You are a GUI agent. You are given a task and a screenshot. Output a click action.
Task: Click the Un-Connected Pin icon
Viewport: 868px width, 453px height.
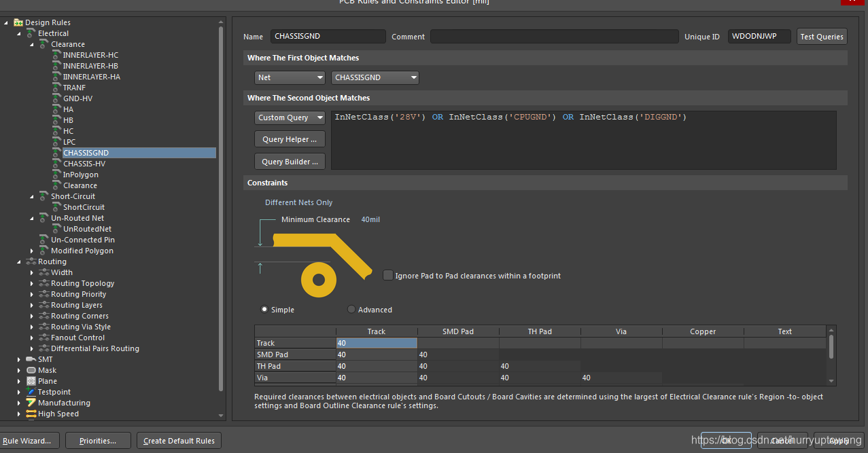tap(44, 240)
